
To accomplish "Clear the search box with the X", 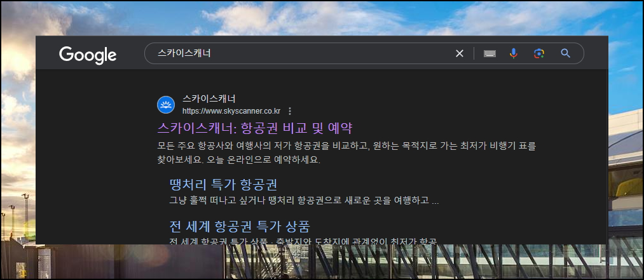I will coord(460,53).
